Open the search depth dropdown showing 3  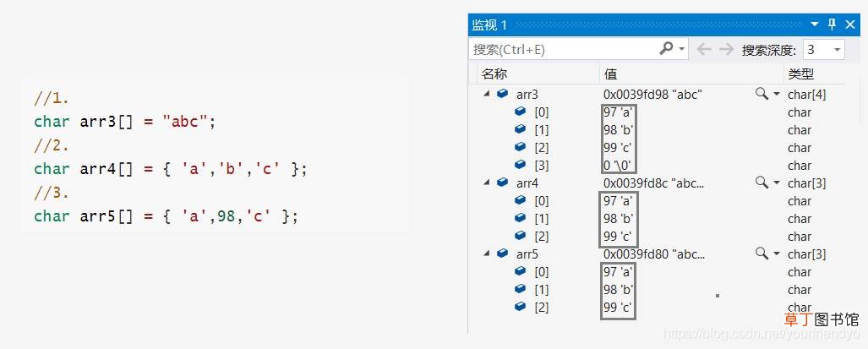coord(823,50)
